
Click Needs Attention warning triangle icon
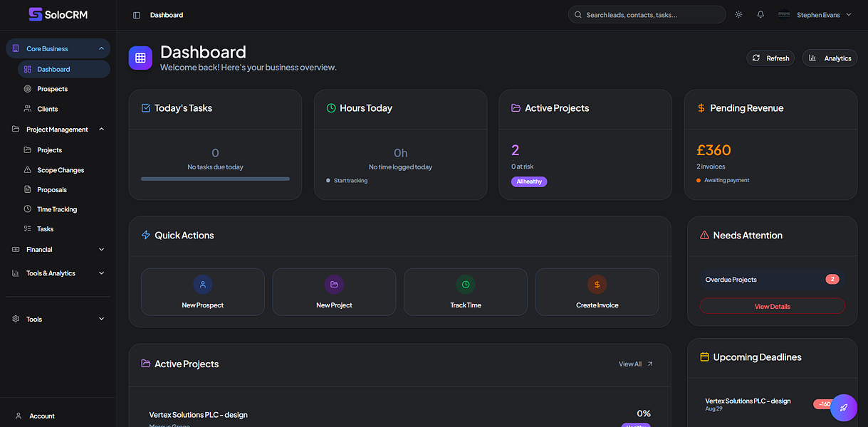704,235
